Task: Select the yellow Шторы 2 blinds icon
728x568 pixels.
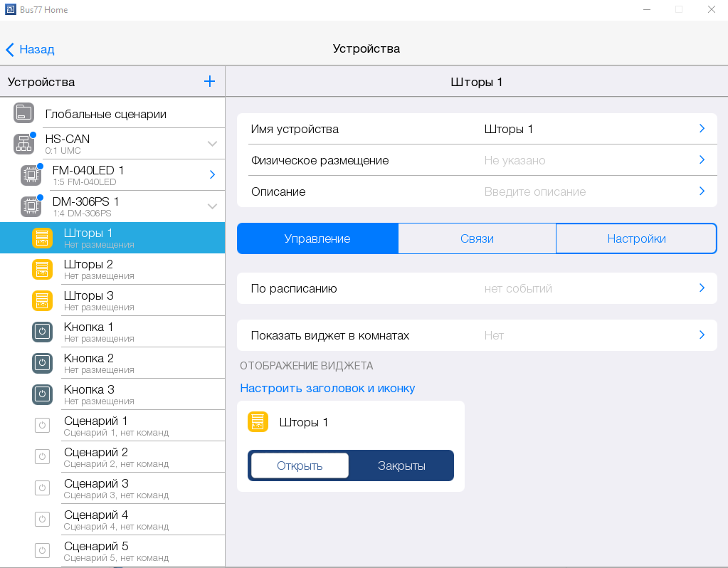Action: pos(43,269)
